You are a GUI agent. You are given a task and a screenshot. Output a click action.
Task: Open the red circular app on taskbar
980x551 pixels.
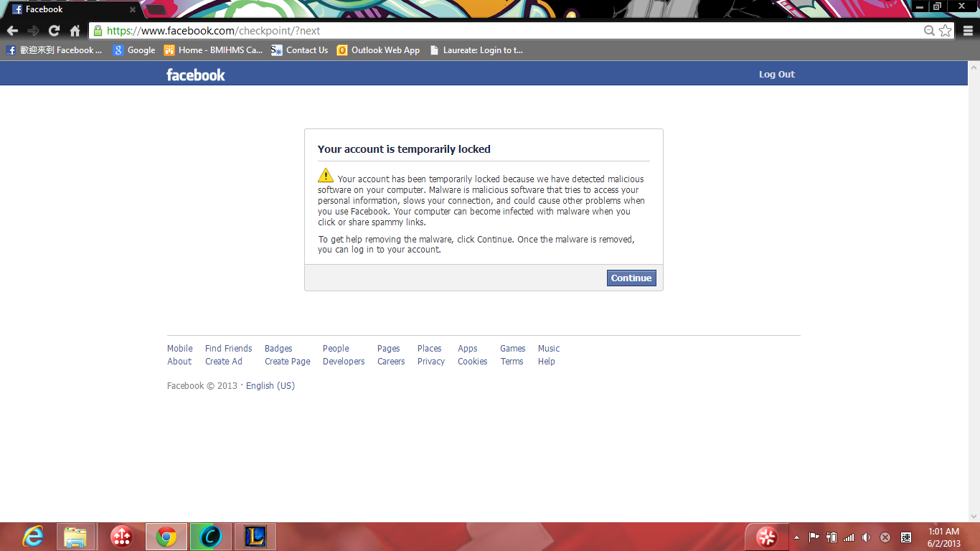(x=121, y=537)
